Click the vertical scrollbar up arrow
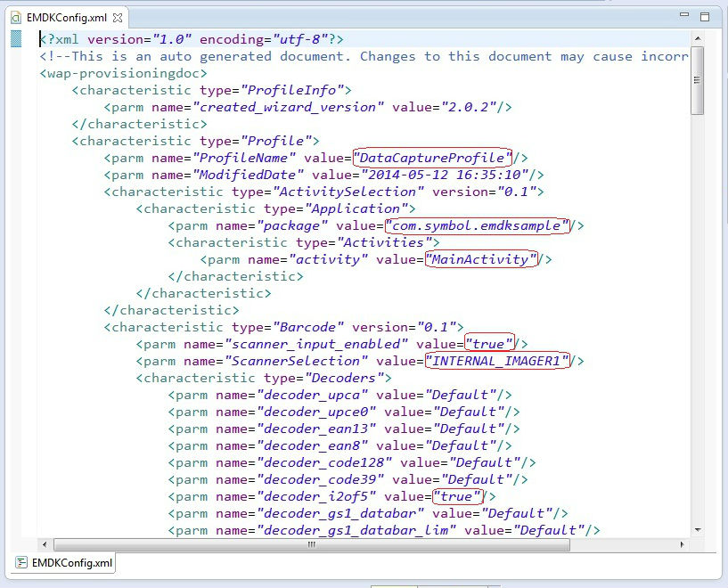The width and height of the screenshot is (728, 588). (x=698, y=38)
